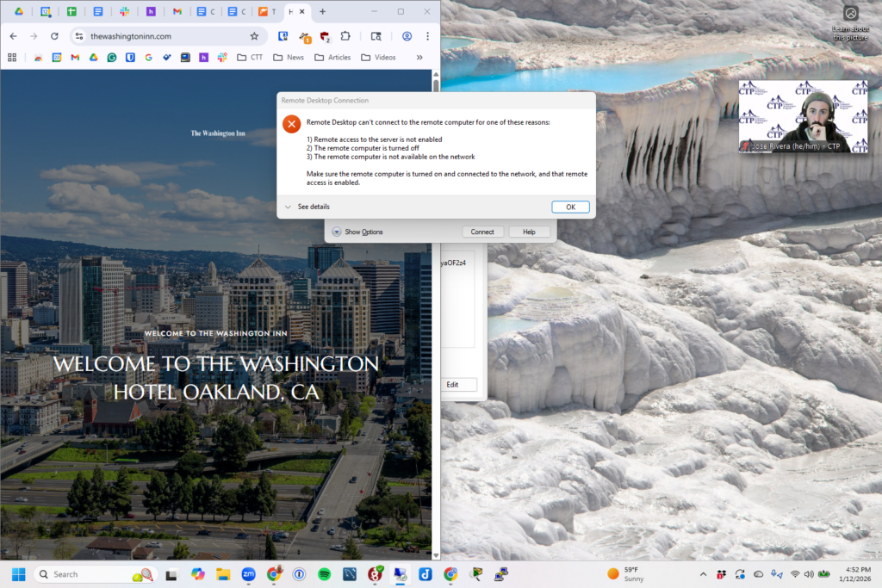Open Chrome's three-dot menu
The height and width of the screenshot is (588, 882).
(427, 36)
